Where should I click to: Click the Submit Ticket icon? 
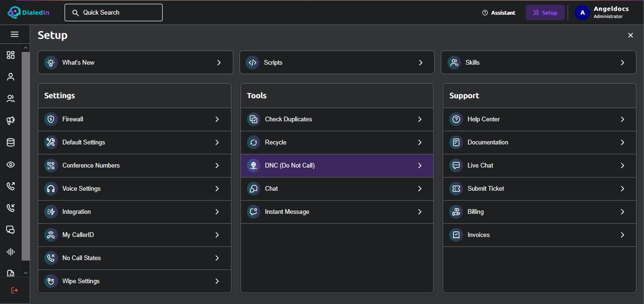click(x=456, y=189)
